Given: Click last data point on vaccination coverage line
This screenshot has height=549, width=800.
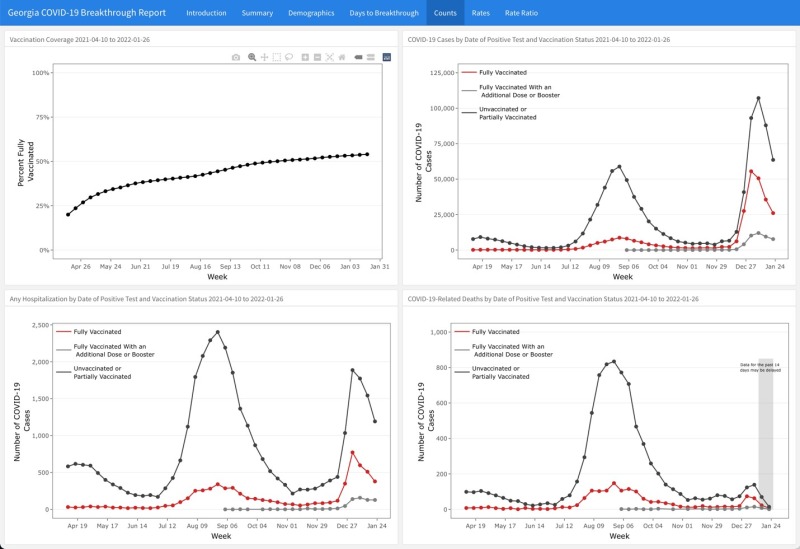Looking at the screenshot, I should coord(367,154).
